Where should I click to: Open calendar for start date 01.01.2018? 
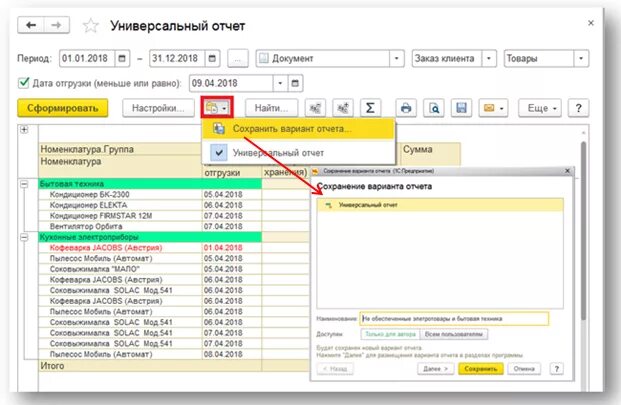pyautogui.click(x=122, y=59)
